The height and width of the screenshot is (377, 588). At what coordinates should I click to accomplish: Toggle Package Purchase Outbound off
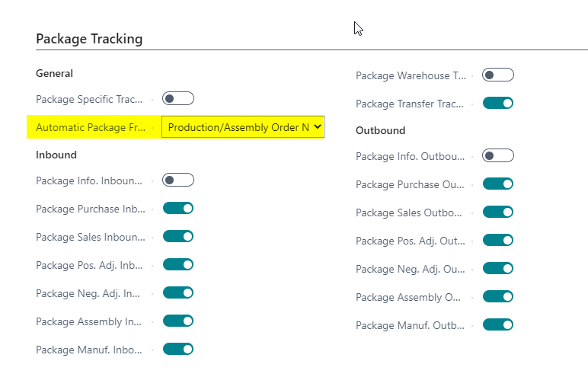(498, 184)
